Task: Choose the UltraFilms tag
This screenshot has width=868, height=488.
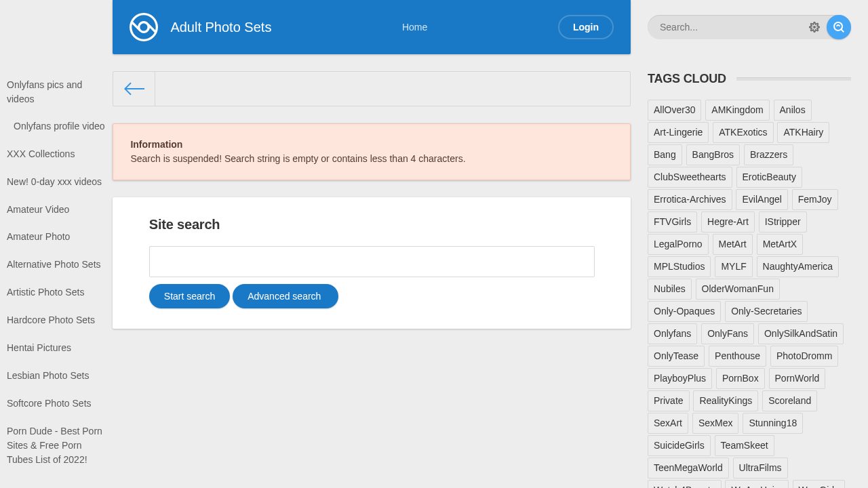Action: pos(760,468)
